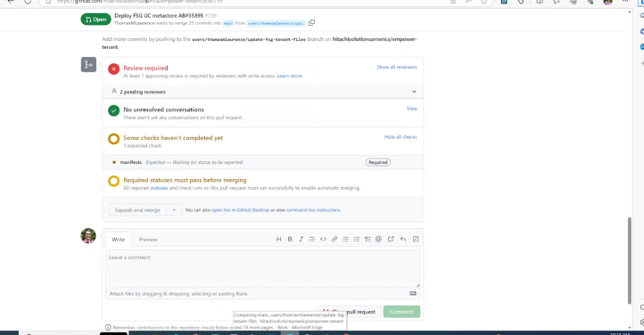Click the green check for No unresolved conversations
644x335 pixels.
pyautogui.click(x=114, y=110)
